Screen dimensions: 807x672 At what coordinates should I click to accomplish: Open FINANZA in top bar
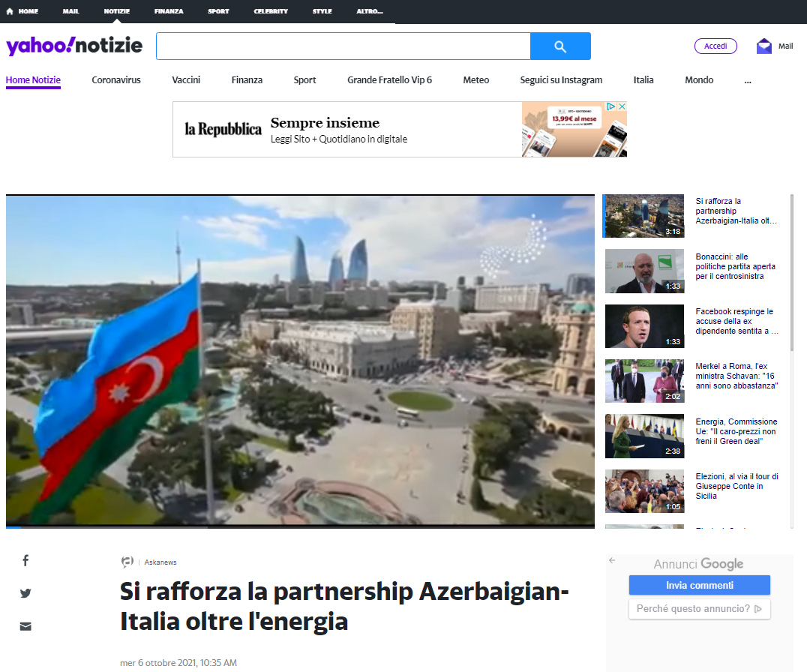(169, 11)
